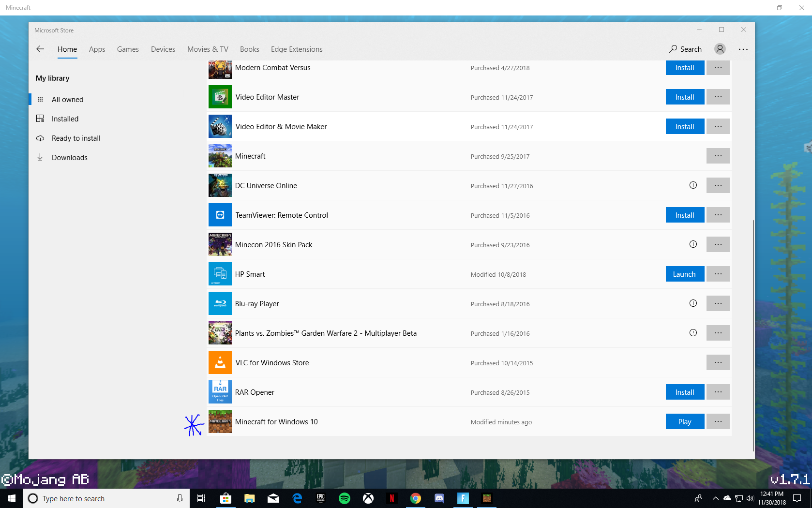Switch to the Games tab
This screenshot has height=508, width=812.
pos(128,49)
